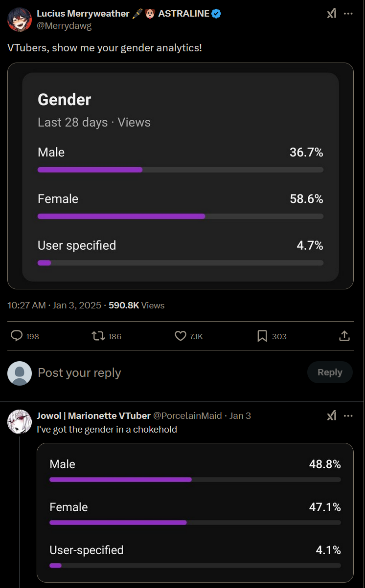Open the @PorcelainMaid handle link

pos(188,415)
